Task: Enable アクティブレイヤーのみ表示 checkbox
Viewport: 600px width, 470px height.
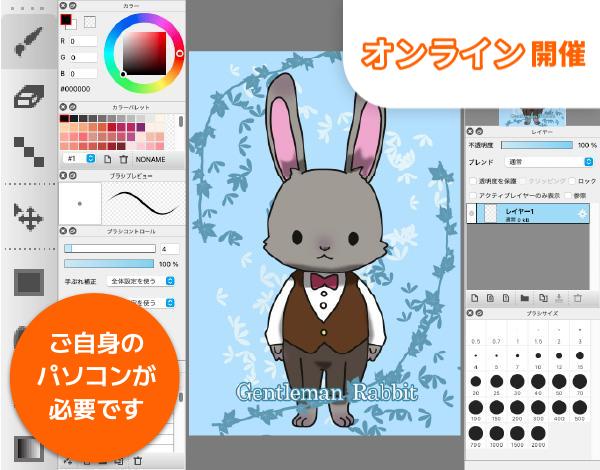Action: pos(473,195)
